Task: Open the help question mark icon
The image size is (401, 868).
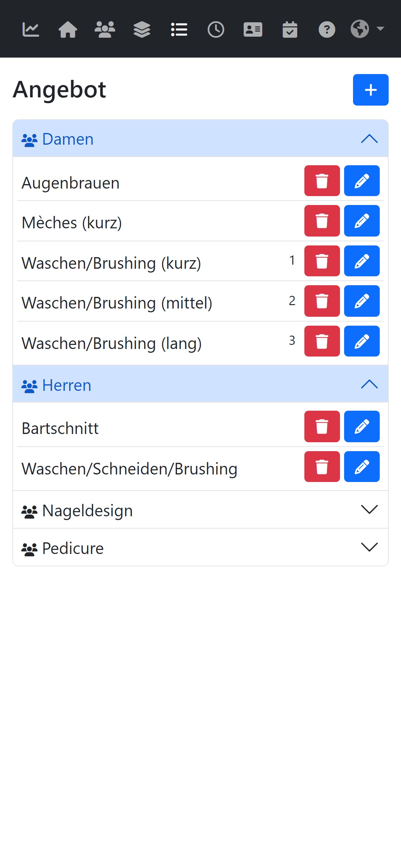Action: pos(327,29)
